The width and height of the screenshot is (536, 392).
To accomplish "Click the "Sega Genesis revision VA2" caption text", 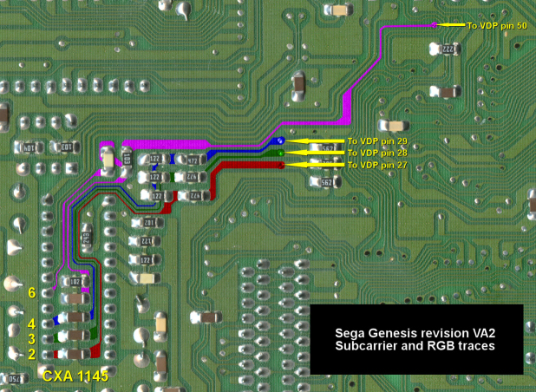I will (x=415, y=333).
